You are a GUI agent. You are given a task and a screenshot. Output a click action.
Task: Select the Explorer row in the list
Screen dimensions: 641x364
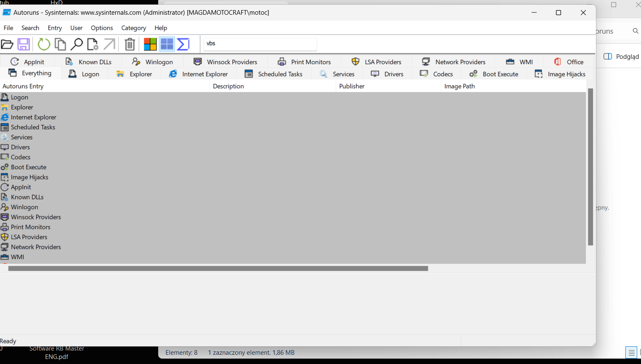tap(293, 107)
